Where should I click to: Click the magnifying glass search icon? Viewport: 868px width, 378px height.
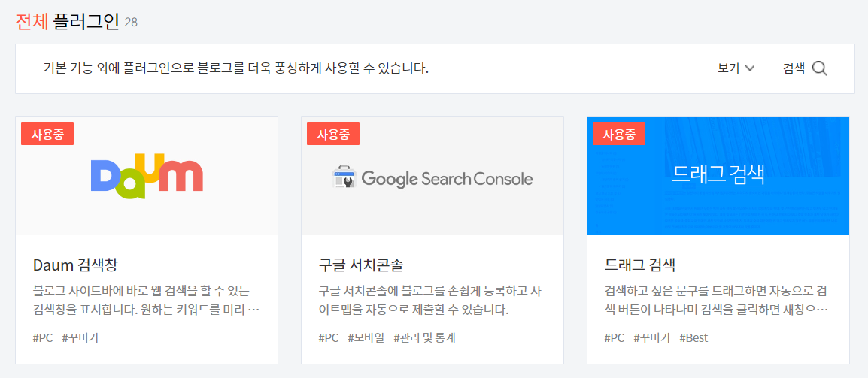point(820,68)
